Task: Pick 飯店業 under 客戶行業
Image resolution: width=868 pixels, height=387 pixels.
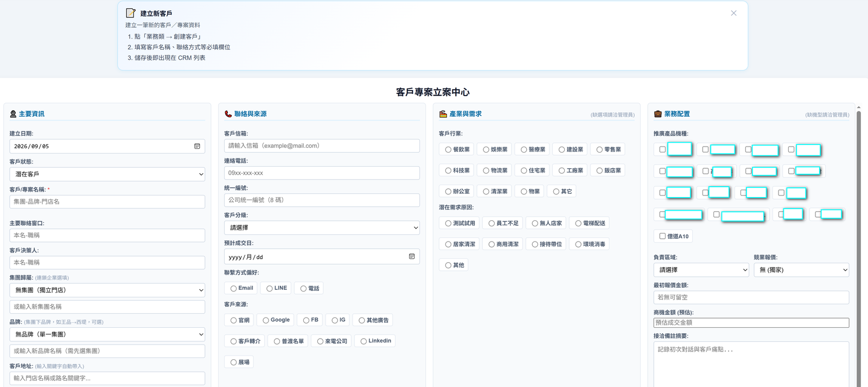Action: (x=599, y=170)
